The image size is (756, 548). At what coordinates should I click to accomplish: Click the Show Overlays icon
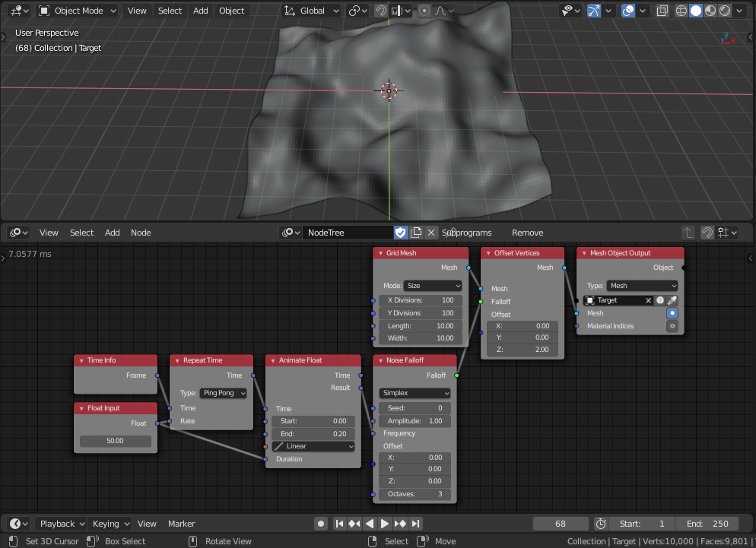pos(628,11)
